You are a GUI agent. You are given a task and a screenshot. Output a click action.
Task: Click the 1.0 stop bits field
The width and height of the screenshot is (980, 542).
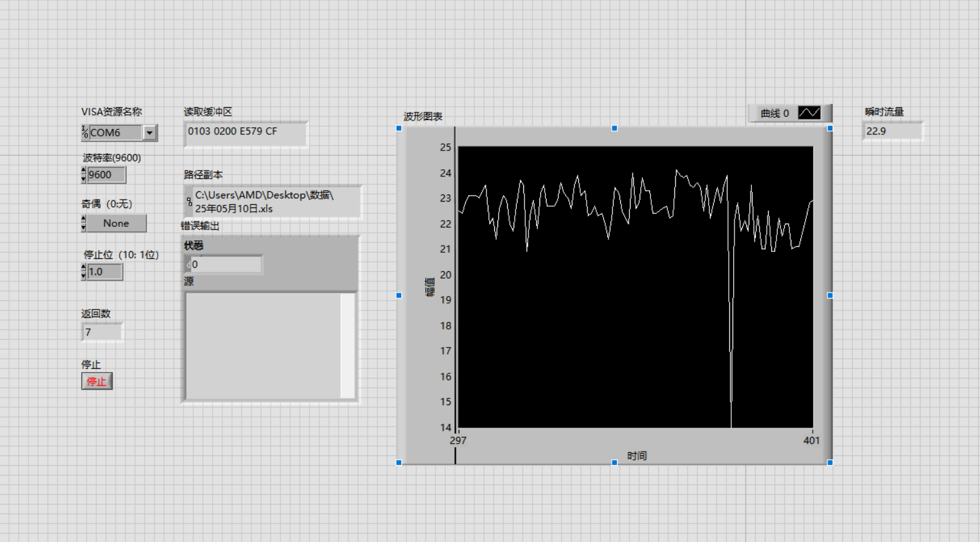(105, 271)
